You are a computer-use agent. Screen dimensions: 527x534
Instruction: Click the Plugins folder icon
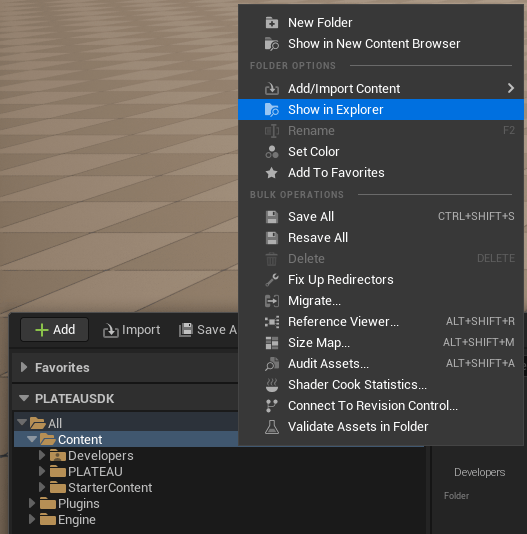pos(48,504)
